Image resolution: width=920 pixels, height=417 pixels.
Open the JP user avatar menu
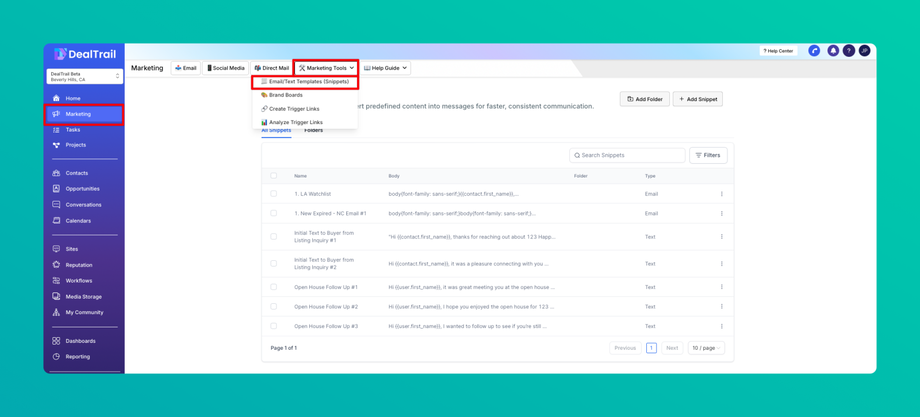tap(864, 51)
